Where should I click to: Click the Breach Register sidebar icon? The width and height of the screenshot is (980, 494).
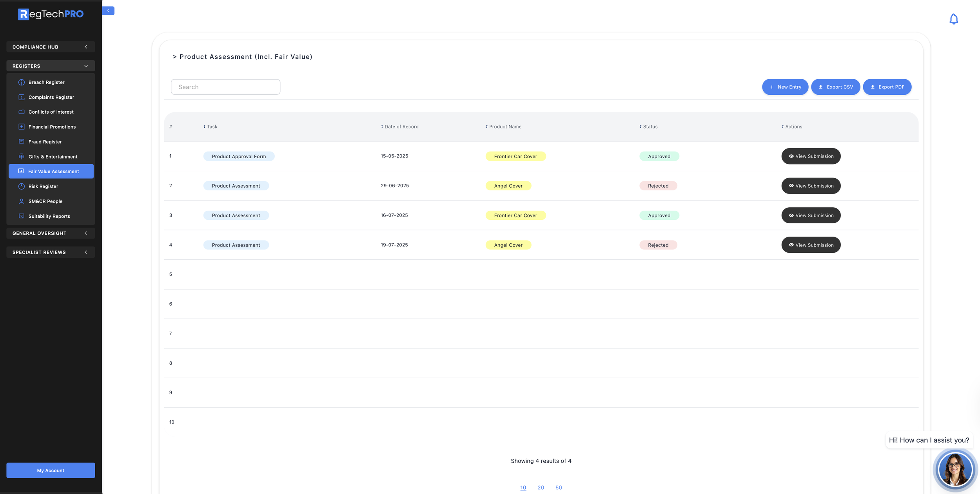coord(22,82)
